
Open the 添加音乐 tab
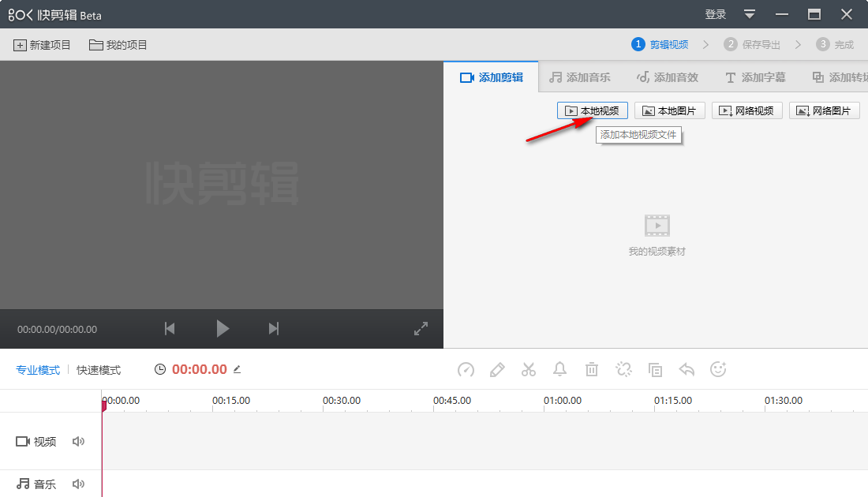point(580,77)
